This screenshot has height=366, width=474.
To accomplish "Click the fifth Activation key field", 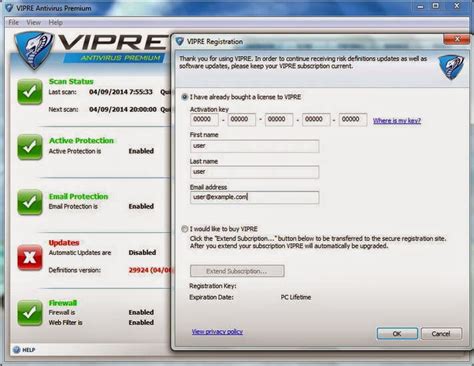I will 353,120.
